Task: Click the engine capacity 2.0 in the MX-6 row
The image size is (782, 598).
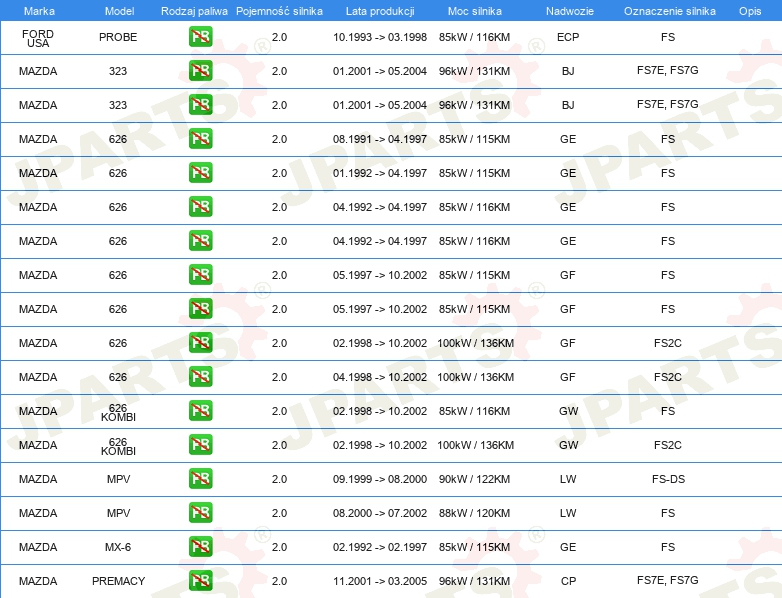Action: pos(279,547)
